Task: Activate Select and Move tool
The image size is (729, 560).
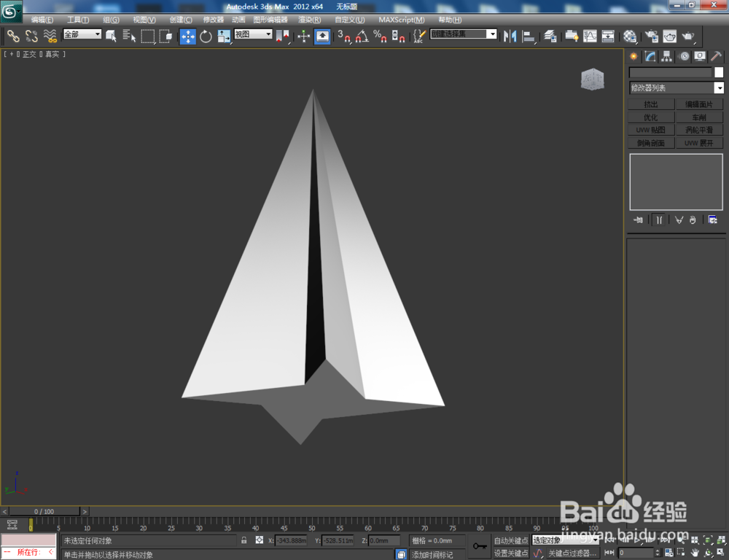Action: click(x=188, y=36)
